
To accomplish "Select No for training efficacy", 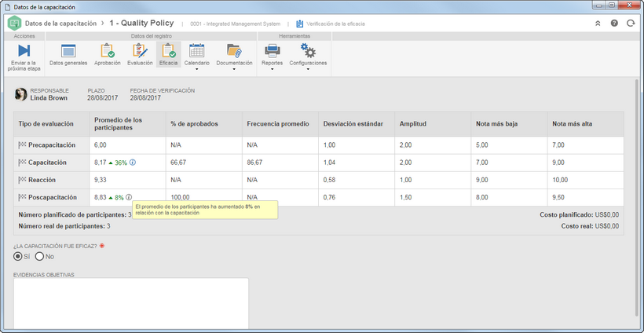I will (39, 257).
